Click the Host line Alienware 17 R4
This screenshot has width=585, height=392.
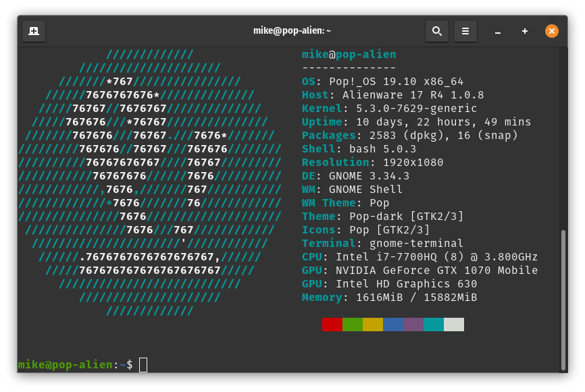coord(393,95)
